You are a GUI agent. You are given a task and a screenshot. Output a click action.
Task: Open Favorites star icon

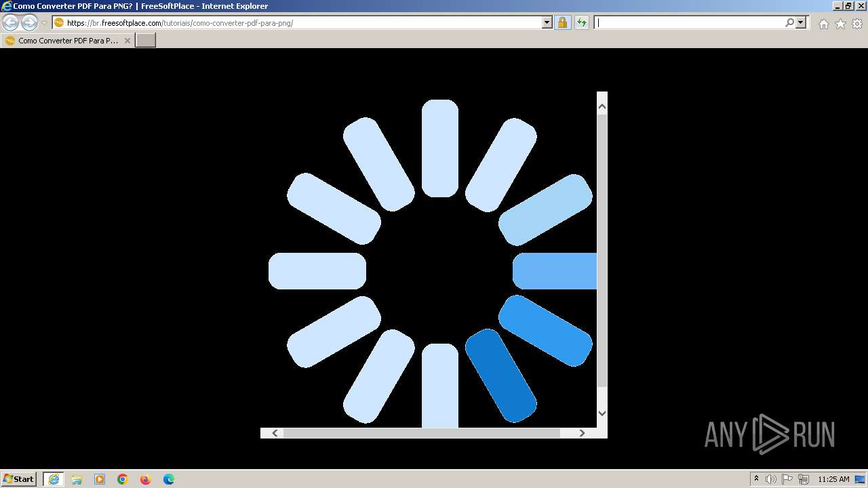click(x=840, y=24)
